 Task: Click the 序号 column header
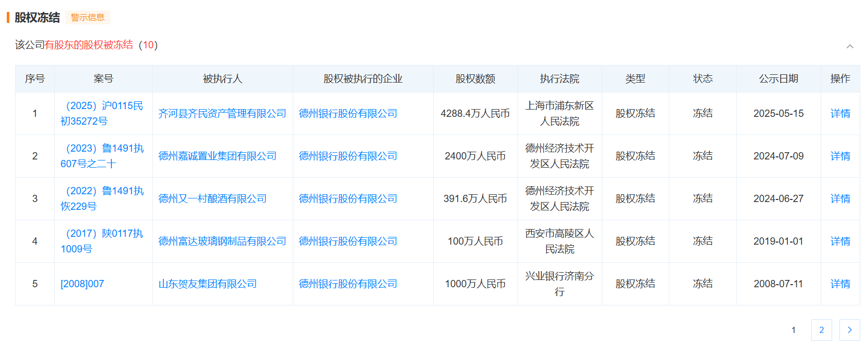(35, 78)
